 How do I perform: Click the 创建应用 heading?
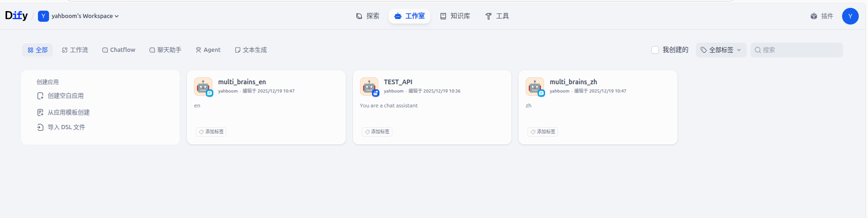click(48, 82)
